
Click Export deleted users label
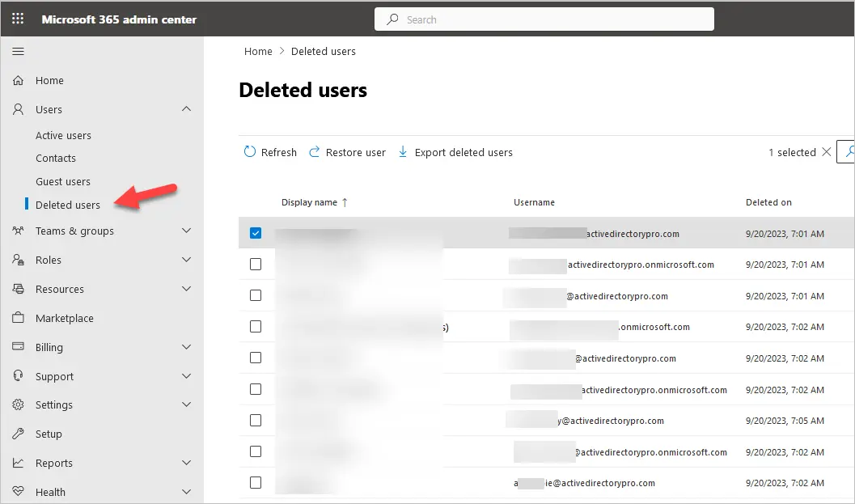(x=463, y=152)
